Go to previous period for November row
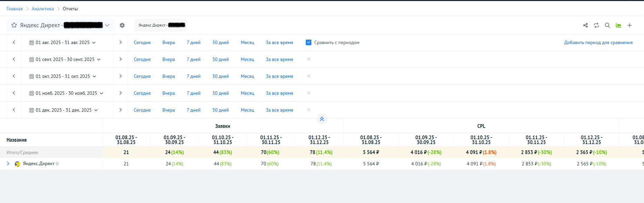Screen dimensions: 644x203 pyautogui.click(x=14, y=93)
